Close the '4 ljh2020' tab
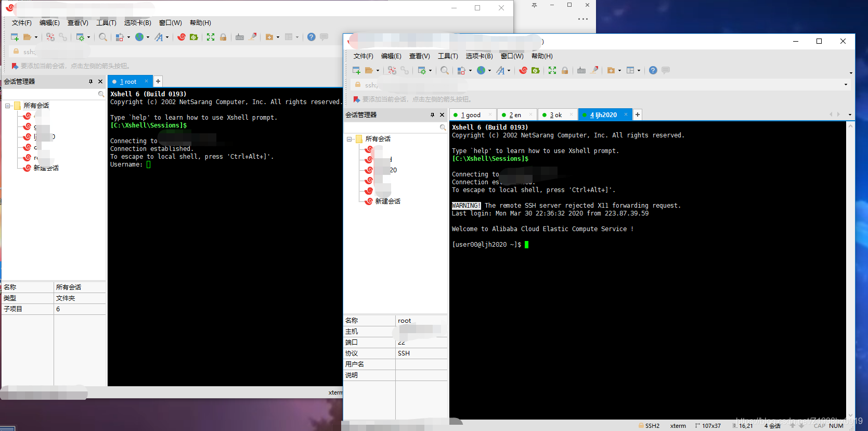Image resolution: width=868 pixels, height=431 pixels. coord(626,115)
